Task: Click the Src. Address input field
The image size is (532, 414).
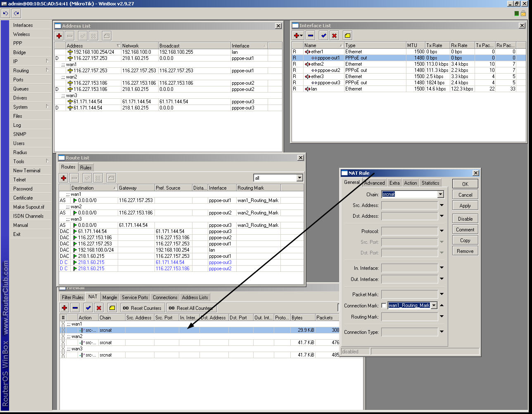Action: point(409,205)
